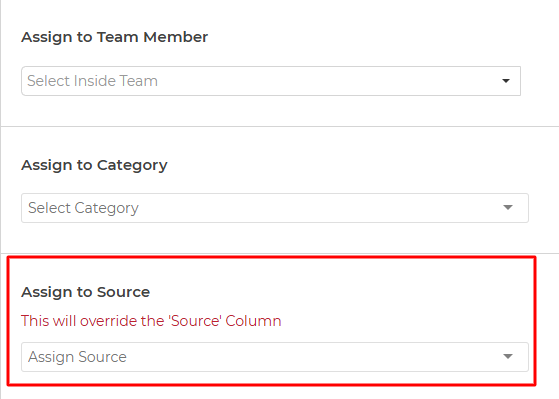This screenshot has height=399, width=559.
Task: Click the 'Assign to Team Member' heading
Action: 114,37
